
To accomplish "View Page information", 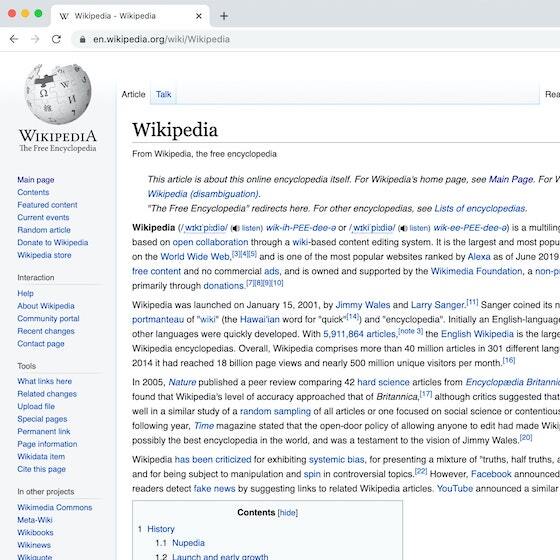I will [x=47, y=444].
